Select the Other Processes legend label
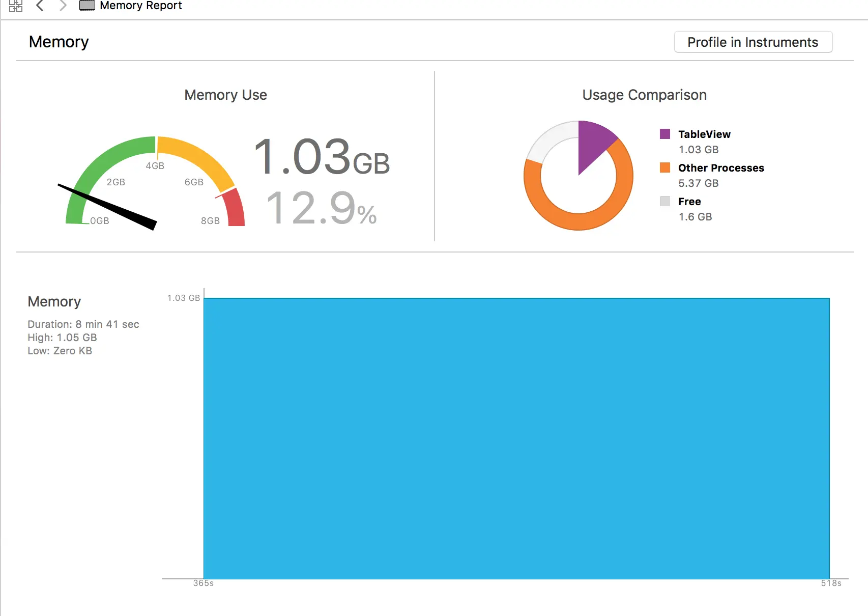 (x=721, y=168)
